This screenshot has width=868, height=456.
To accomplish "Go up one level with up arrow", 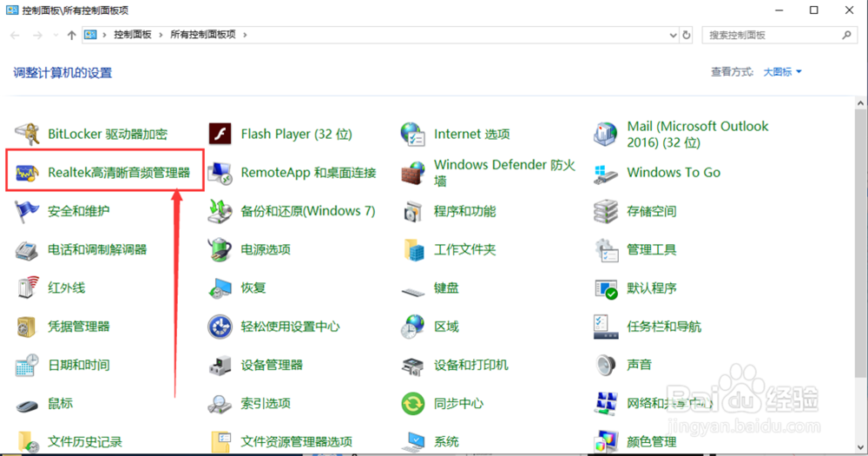I will [x=71, y=35].
